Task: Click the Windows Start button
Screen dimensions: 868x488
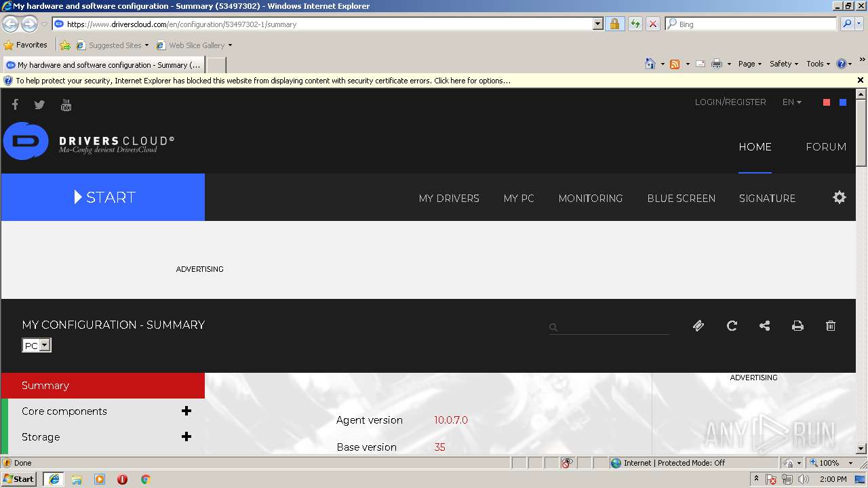Action: 19,479
